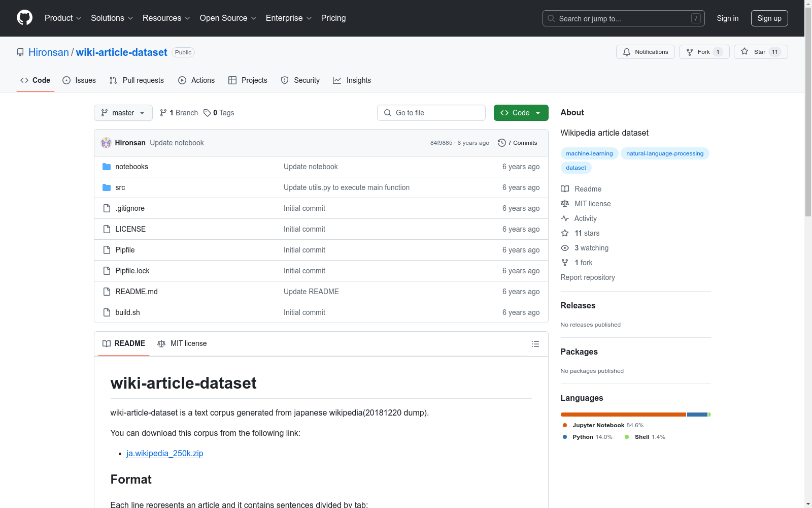Open the MIT license link in About

pyautogui.click(x=586, y=204)
